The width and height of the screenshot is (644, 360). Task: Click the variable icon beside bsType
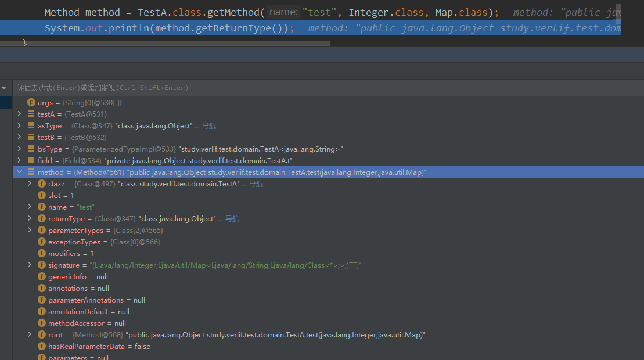point(31,149)
